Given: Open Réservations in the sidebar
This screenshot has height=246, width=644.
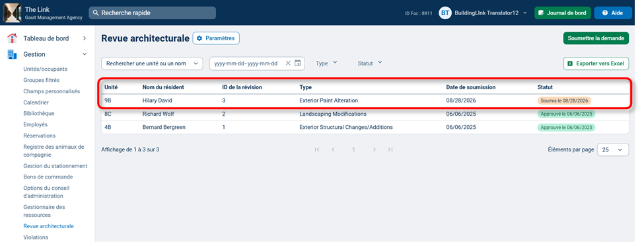Looking at the screenshot, I should 40,136.
